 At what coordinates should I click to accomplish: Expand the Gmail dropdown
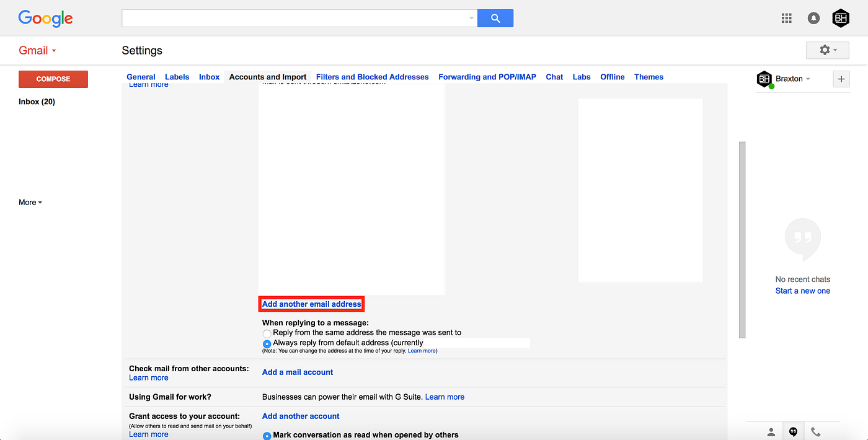coord(53,50)
